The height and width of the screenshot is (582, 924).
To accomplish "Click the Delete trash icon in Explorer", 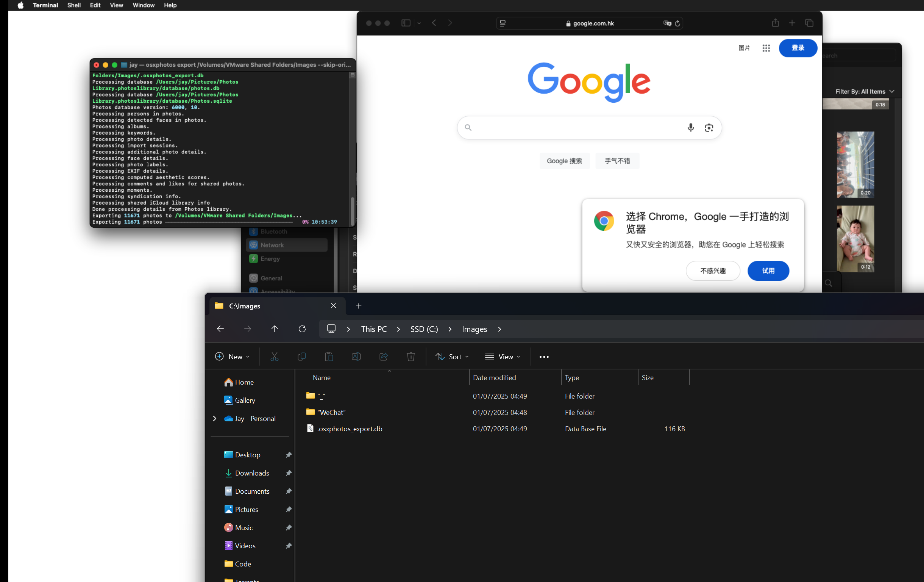I will 410,357.
